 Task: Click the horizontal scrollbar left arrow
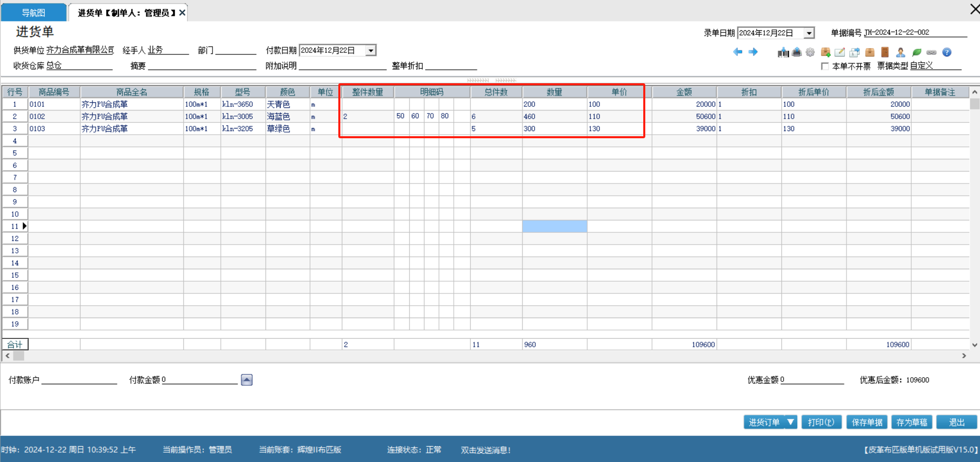7,356
